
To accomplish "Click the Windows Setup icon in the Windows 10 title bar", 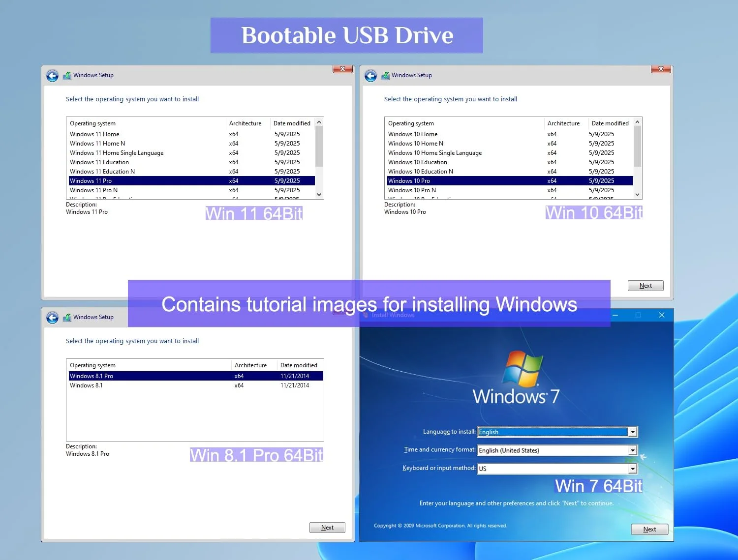I will tap(386, 75).
